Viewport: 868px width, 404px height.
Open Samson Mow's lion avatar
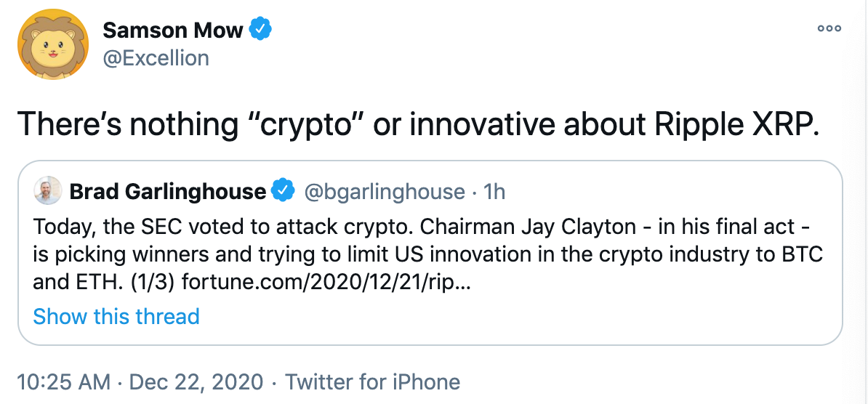click(53, 44)
